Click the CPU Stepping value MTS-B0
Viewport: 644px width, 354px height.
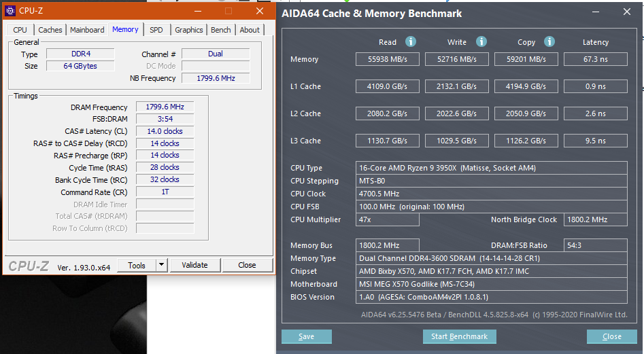pyautogui.click(x=491, y=181)
